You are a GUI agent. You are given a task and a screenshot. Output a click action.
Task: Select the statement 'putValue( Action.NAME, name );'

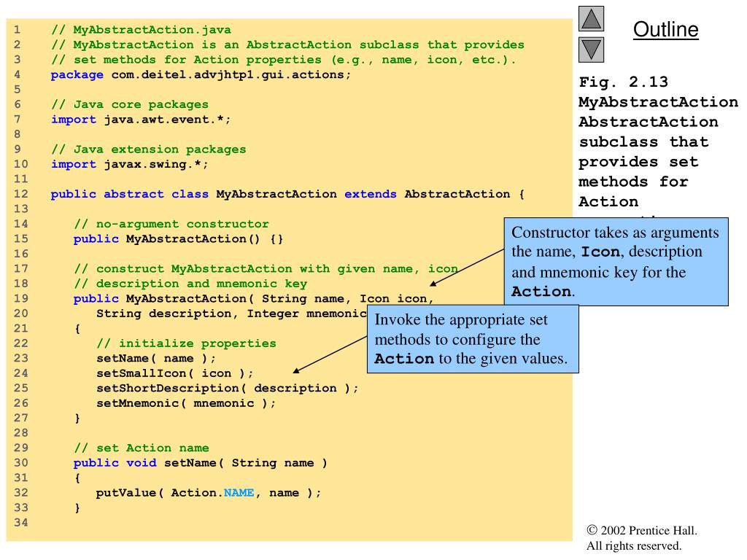coord(208,493)
